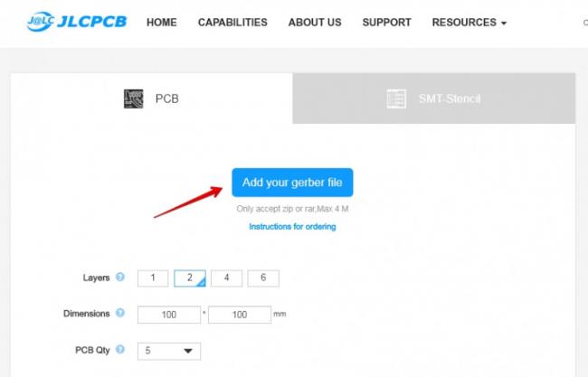The image size is (588, 377).
Task: Click the JLCPCB logo
Action: 76,23
